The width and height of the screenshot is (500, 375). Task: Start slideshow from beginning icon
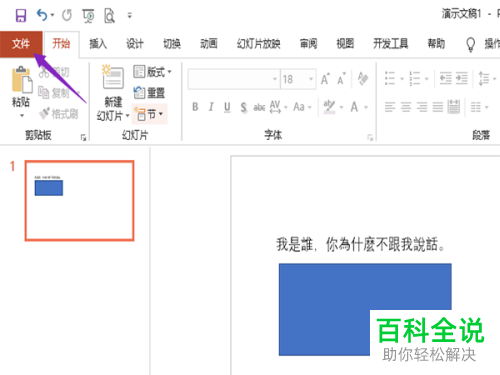[x=88, y=16]
